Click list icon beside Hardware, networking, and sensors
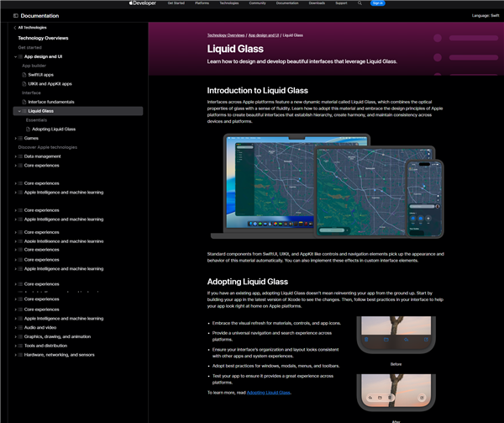 (x=20, y=355)
